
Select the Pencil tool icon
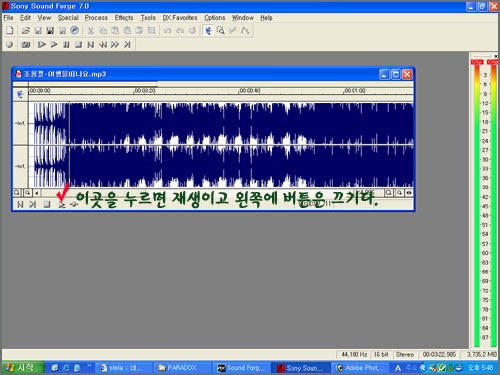coord(233,31)
